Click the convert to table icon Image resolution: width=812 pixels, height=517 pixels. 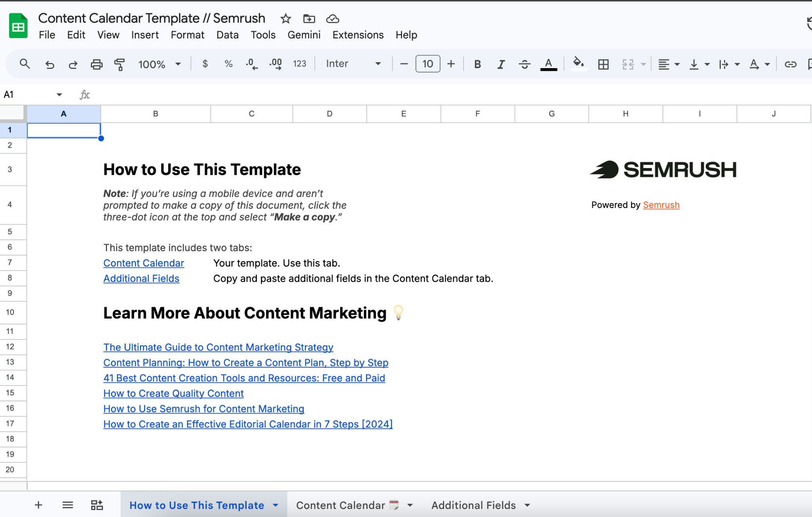[x=97, y=505]
